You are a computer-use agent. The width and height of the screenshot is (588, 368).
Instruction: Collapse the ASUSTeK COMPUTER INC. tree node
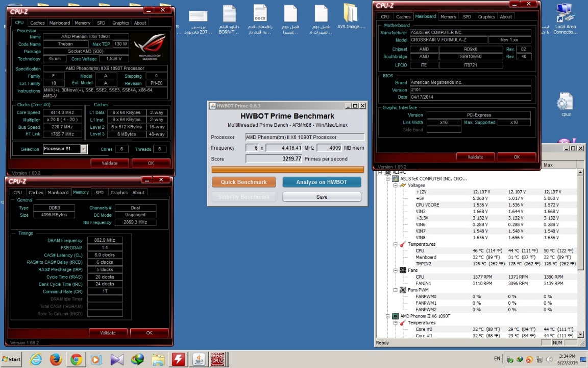pyautogui.click(x=388, y=179)
